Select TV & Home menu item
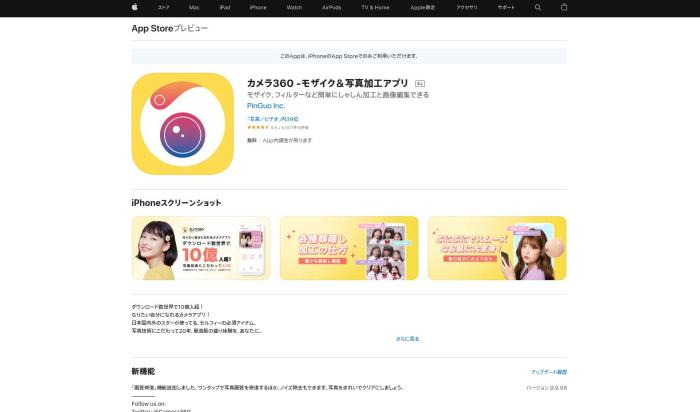 (x=375, y=7)
